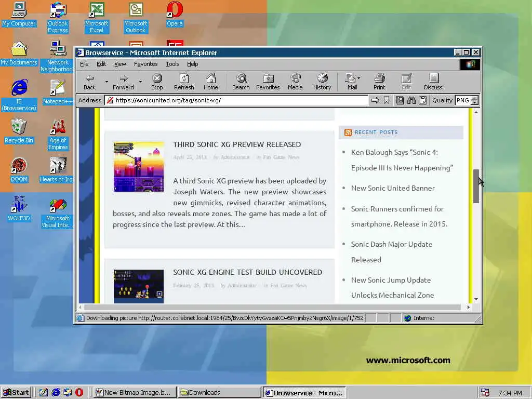
Task: Click the bookmark icon next to Go arrow
Action: [387, 100]
